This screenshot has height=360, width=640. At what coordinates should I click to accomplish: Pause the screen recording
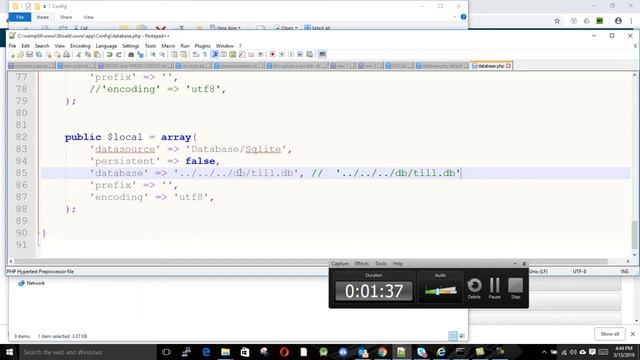(494, 288)
